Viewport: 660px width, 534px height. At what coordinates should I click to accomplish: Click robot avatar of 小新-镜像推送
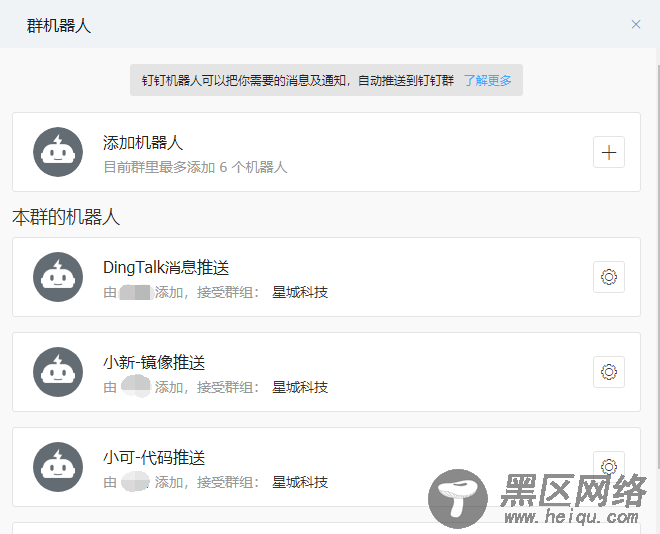point(58,372)
